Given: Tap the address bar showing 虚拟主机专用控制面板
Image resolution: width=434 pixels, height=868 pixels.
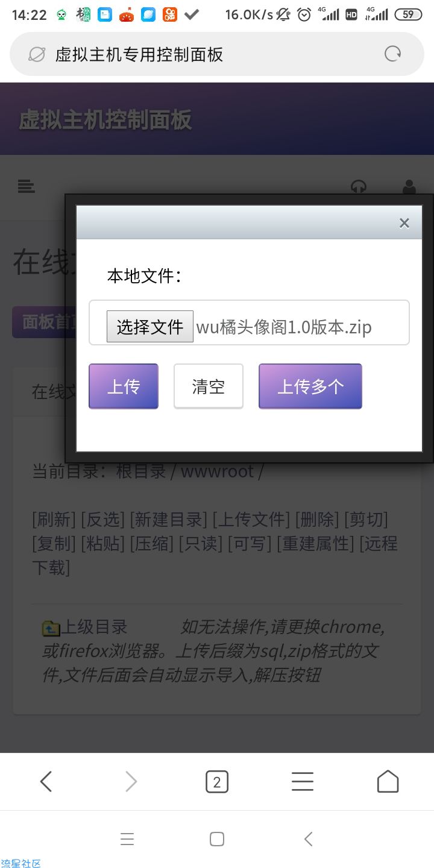Looking at the screenshot, I should coord(217,54).
